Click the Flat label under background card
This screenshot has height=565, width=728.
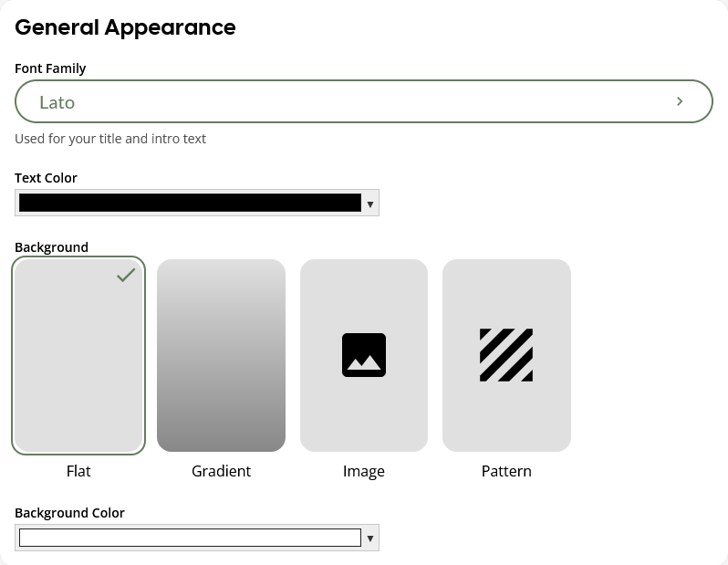click(x=78, y=471)
